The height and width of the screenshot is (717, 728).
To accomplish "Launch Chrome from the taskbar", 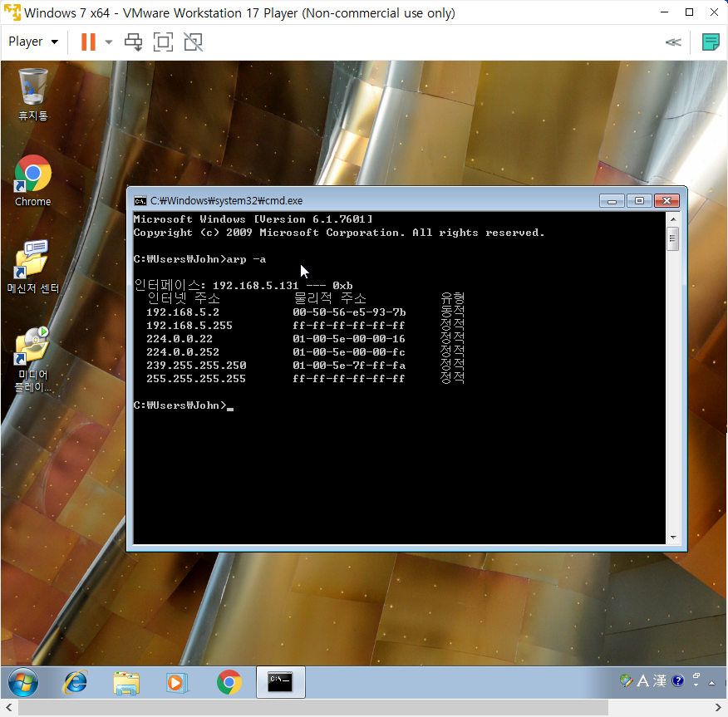I will (x=229, y=682).
